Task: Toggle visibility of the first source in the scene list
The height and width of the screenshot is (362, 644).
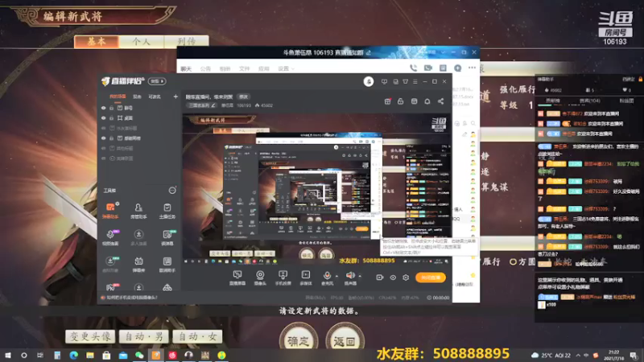Action: (x=104, y=108)
